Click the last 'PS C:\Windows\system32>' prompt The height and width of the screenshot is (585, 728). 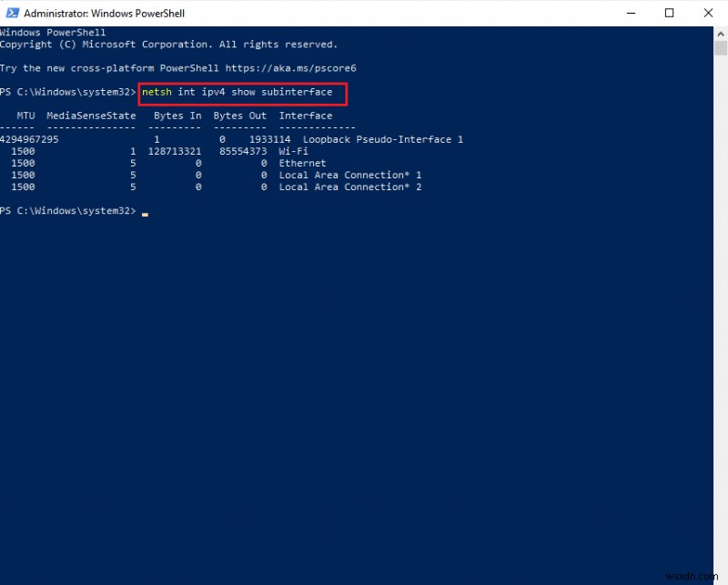[x=67, y=211]
